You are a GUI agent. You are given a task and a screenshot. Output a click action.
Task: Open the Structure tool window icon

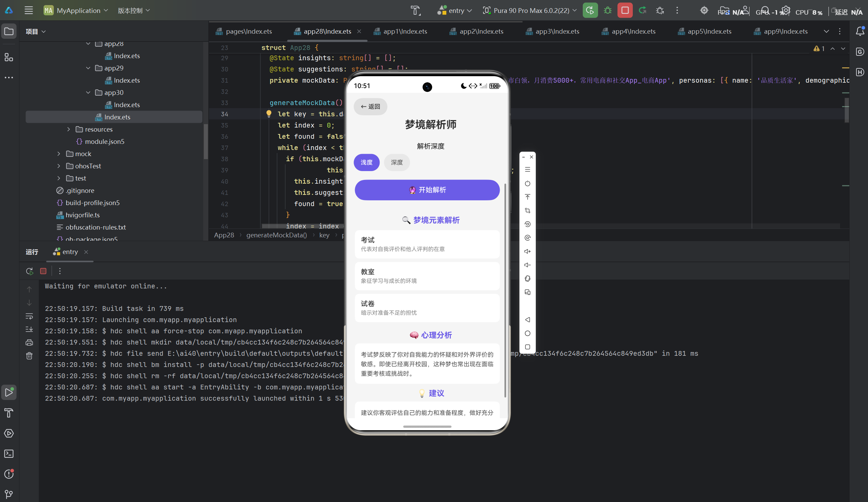[x=9, y=57]
